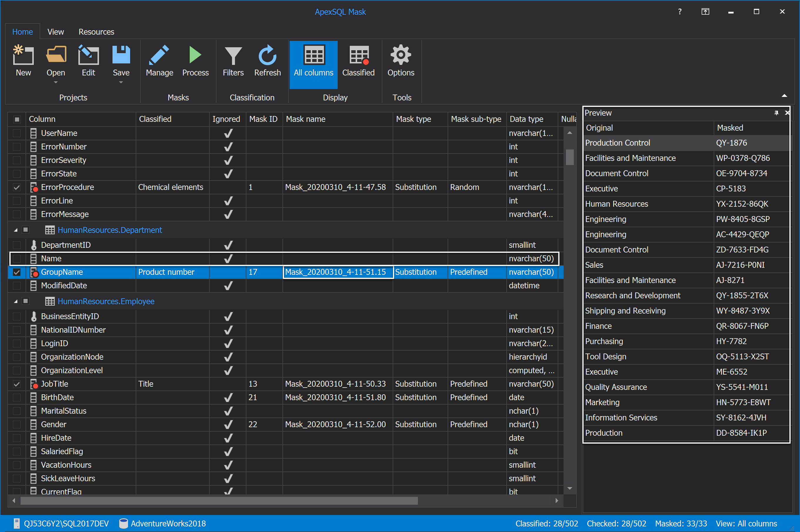Click the classified icon next to ErrorProcedure
The image size is (800, 532).
34,187
